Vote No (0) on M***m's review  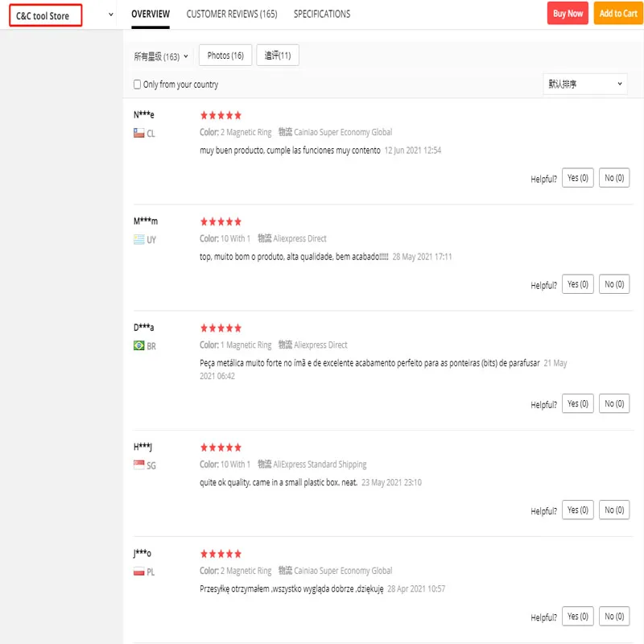(614, 284)
